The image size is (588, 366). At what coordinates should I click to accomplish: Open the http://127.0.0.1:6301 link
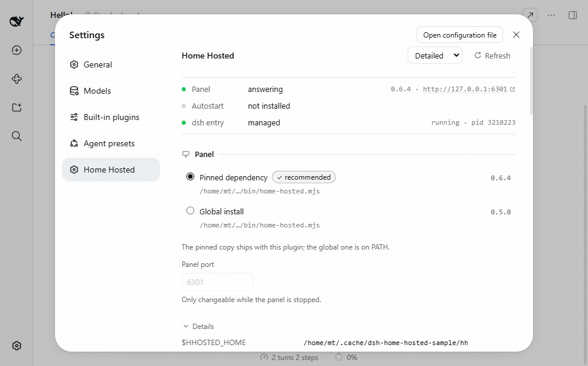point(465,89)
